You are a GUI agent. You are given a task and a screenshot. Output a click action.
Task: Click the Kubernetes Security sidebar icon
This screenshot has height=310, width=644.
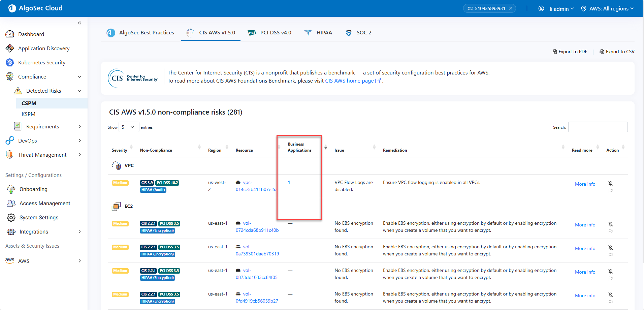10,63
